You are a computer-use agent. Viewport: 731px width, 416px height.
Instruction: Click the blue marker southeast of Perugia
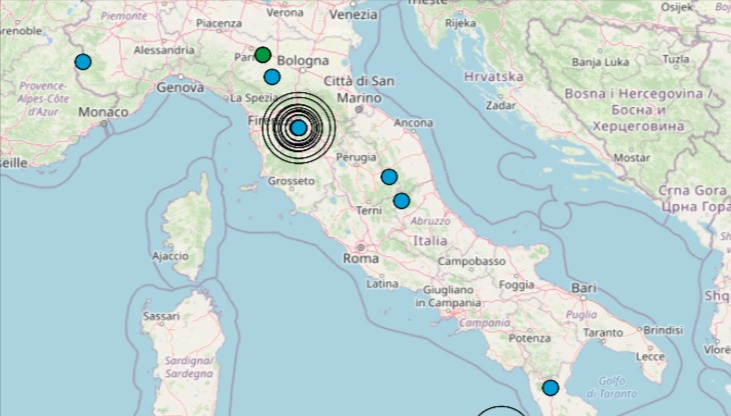coord(389,177)
